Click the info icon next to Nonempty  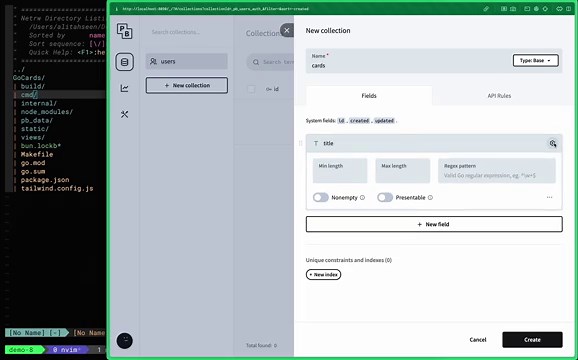coord(362,198)
